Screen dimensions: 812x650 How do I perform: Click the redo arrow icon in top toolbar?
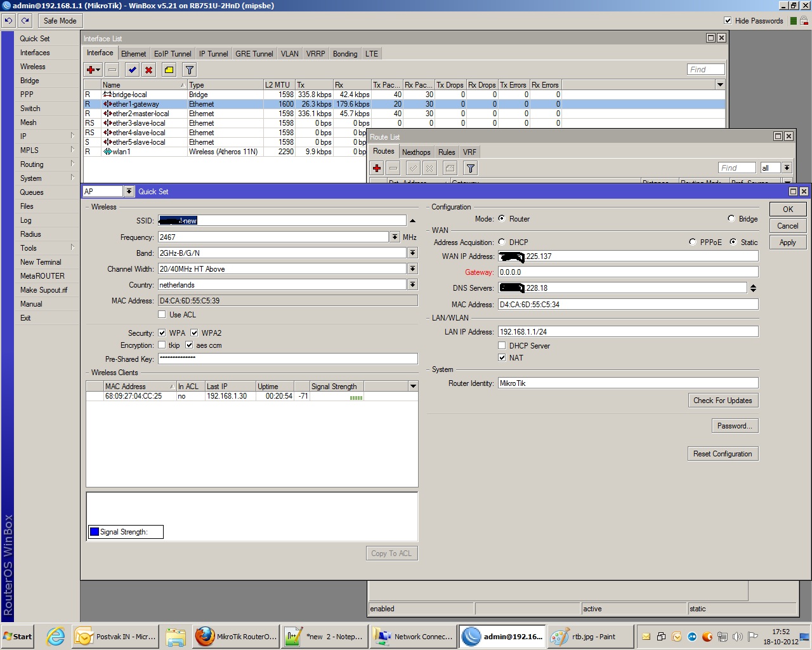[x=25, y=20]
